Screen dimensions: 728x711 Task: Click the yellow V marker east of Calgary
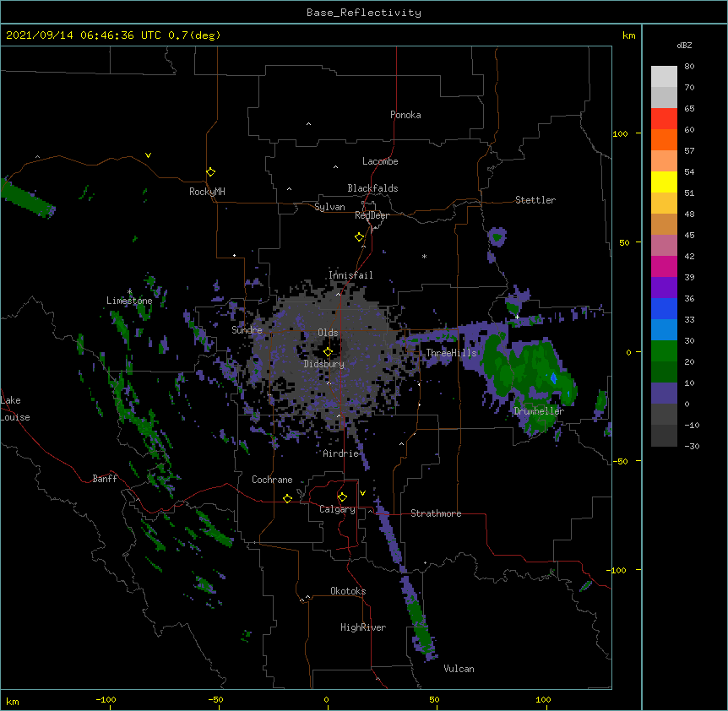pos(362,493)
